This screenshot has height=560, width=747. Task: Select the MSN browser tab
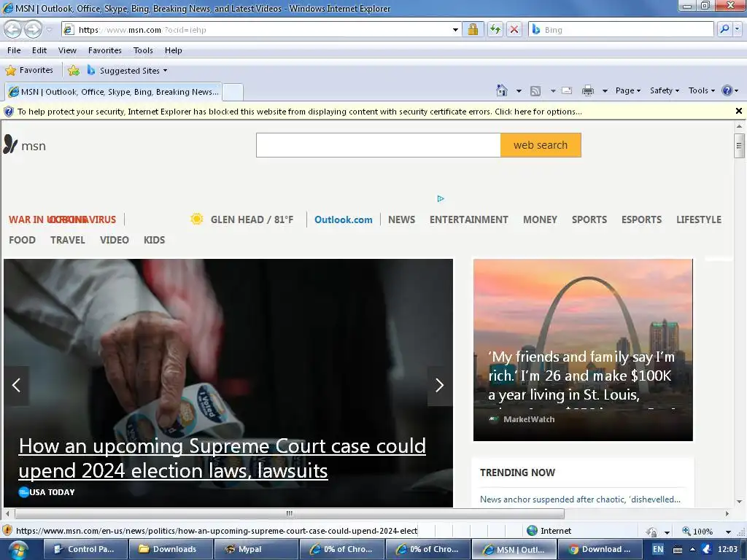coord(113,92)
